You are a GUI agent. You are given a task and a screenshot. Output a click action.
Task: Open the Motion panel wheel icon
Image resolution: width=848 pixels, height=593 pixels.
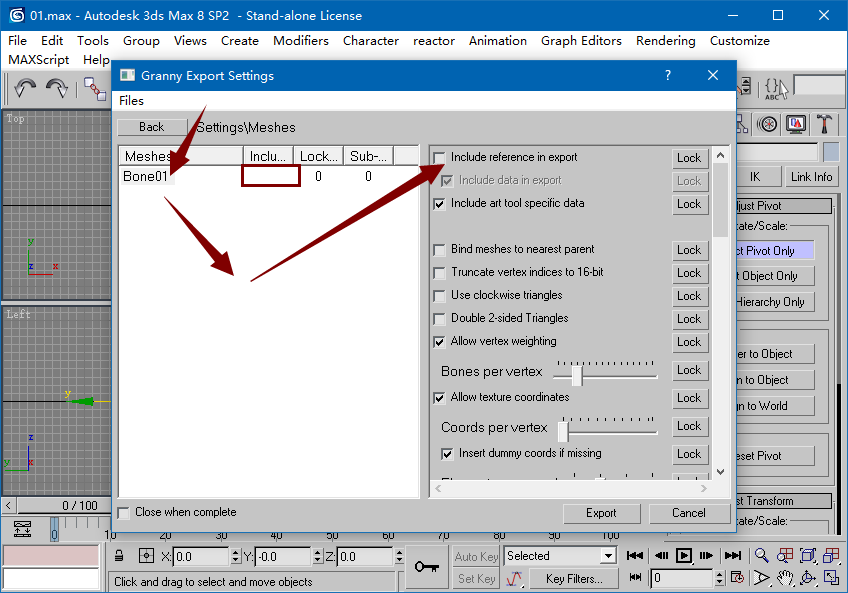click(x=767, y=125)
